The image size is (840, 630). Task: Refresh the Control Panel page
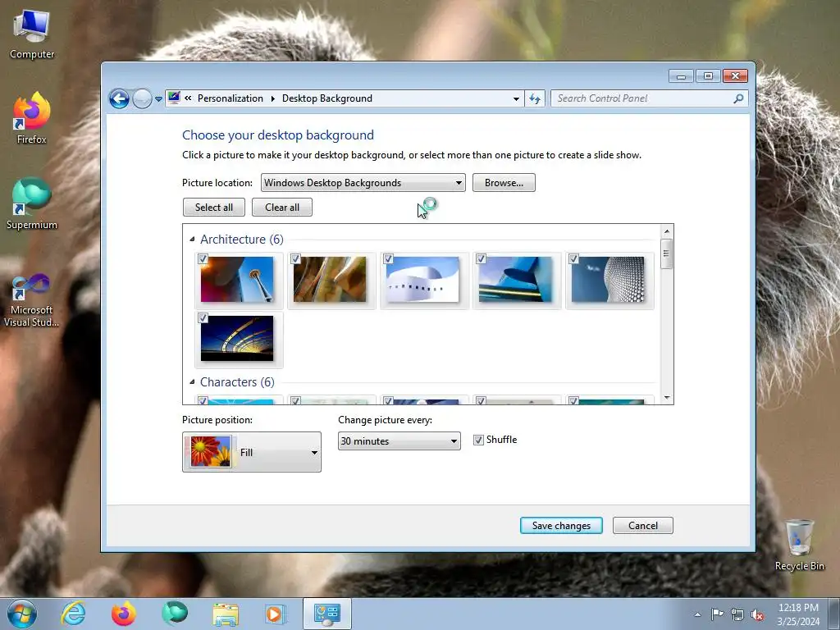[x=535, y=98]
